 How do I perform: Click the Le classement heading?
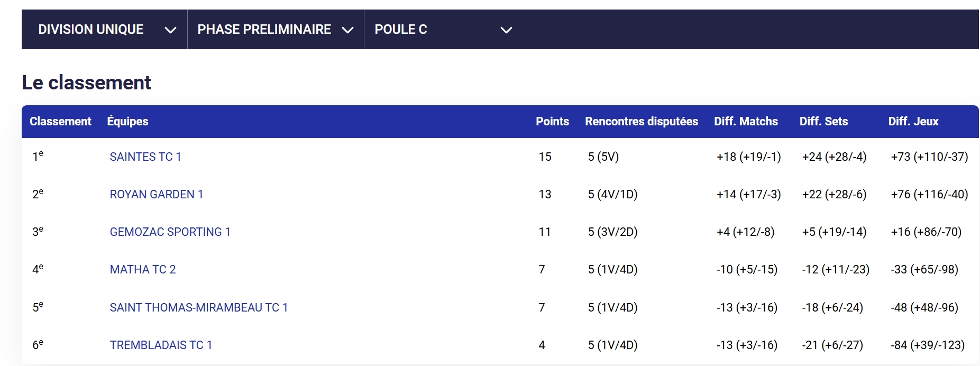(x=86, y=83)
